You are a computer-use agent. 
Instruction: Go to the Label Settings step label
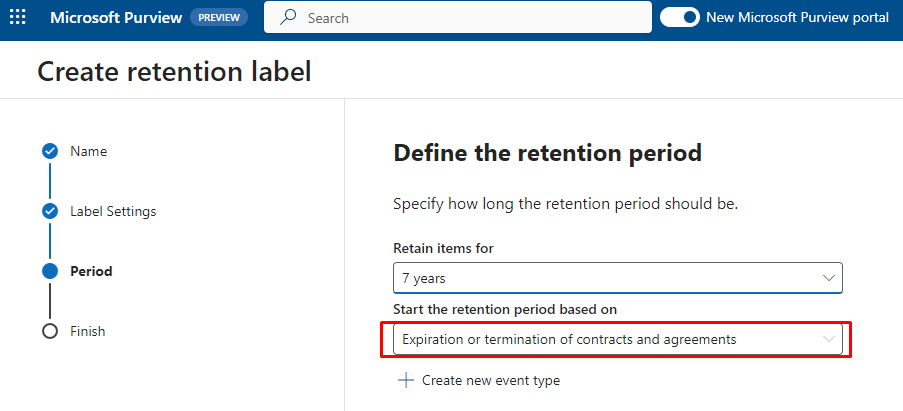[x=113, y=211]
